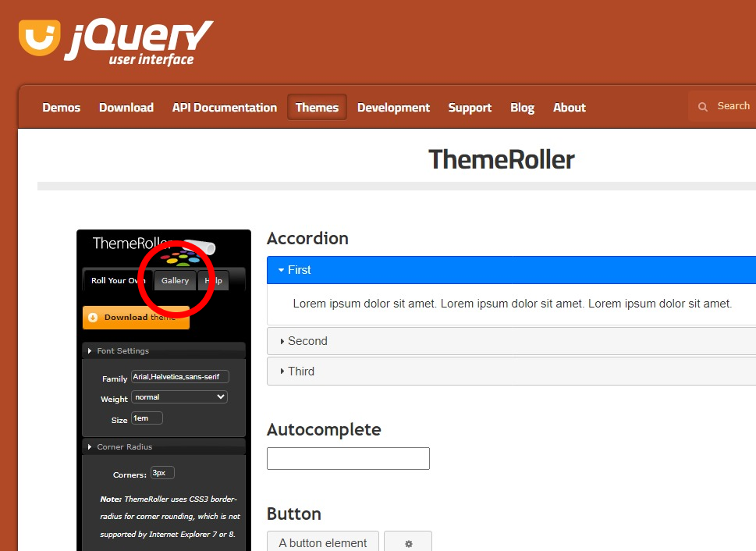Image resolution: width=756 pixels, height=551 pixels.
Task: Click the font Family input field
Action: pos(179,377)
